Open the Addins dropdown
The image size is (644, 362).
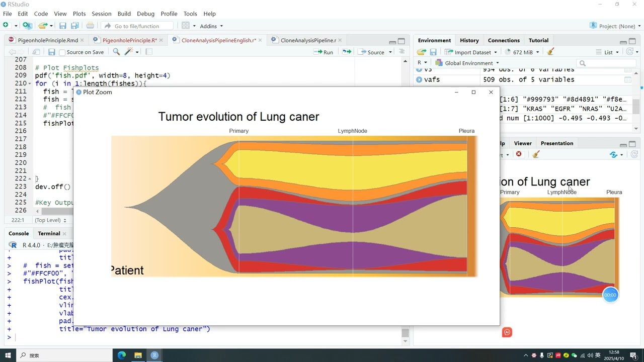pos(211,26)
